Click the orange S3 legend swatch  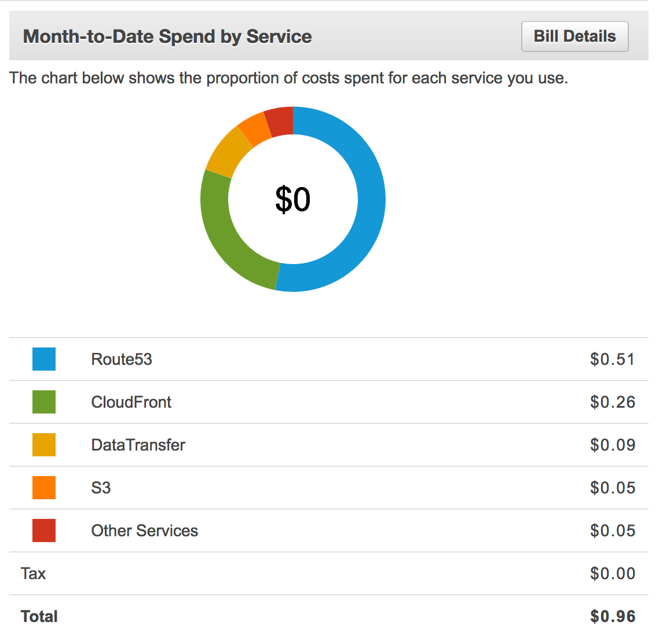(44, 488)
